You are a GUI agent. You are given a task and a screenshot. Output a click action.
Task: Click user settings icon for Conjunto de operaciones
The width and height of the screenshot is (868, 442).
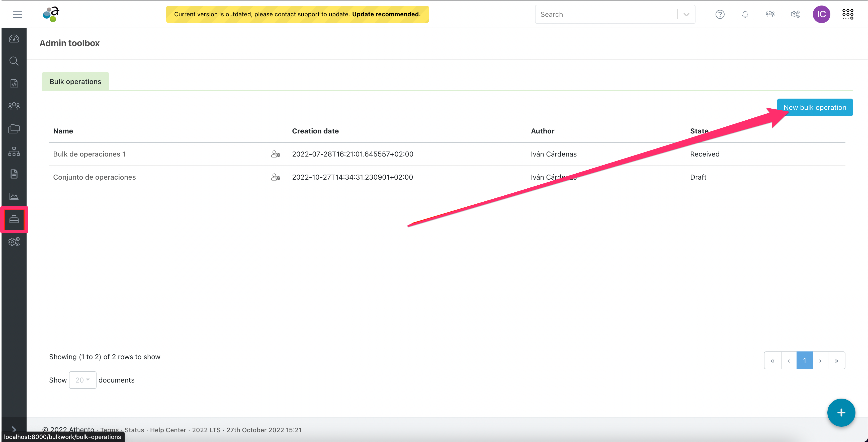point(275,177)
